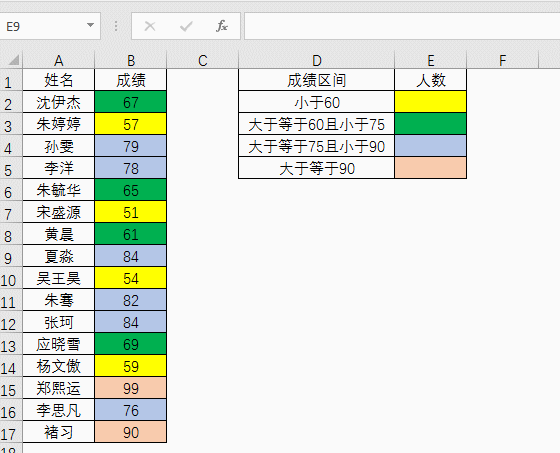Select the range cell 大于等于90
The height and width of the screenshot is (453, 560).
coord(316,168)
